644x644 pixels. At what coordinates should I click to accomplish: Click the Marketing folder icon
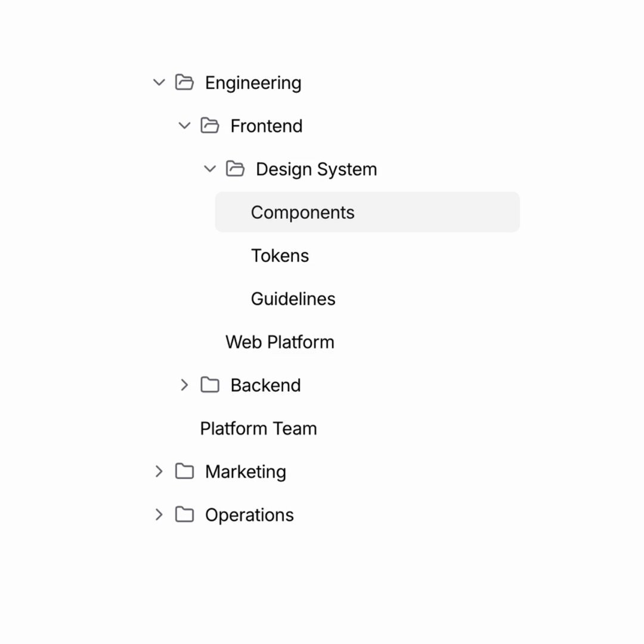(x=184, y=471)
